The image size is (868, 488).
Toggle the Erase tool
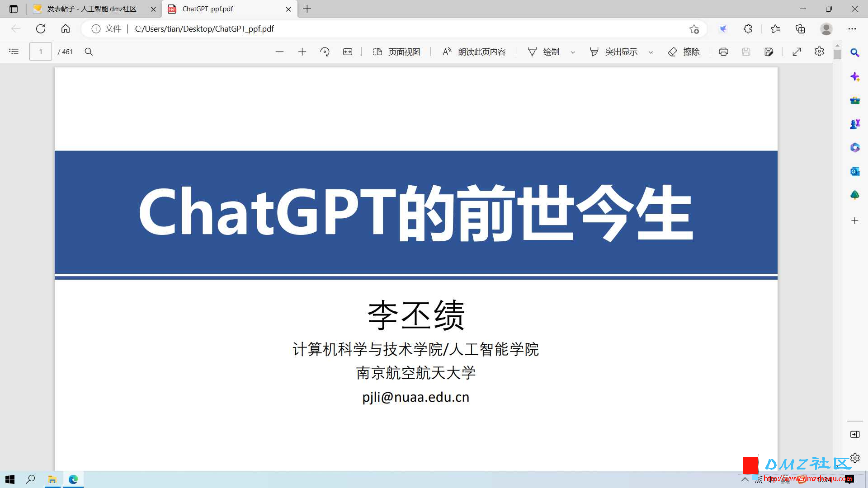point(684,52)
